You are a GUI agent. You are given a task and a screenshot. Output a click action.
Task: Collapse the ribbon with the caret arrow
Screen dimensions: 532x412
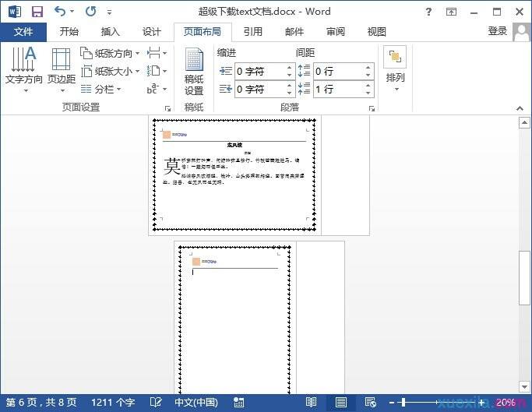520,108
